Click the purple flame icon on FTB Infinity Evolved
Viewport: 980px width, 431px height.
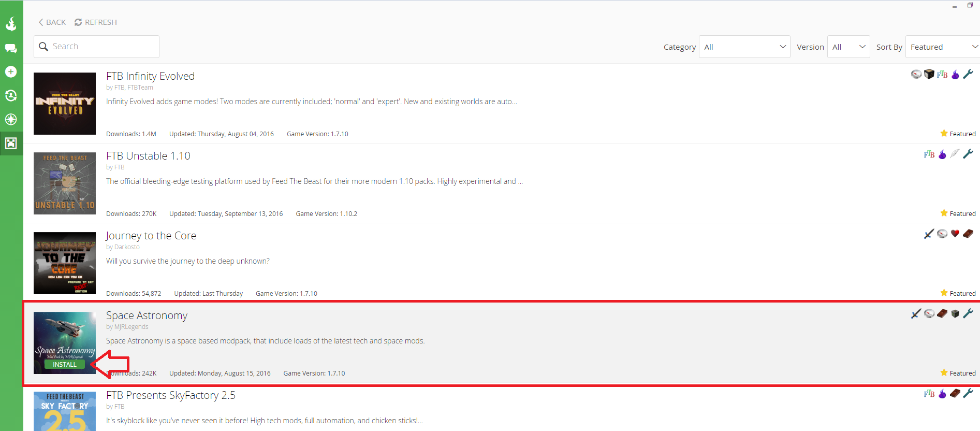pyautogui.click(x=955, y=75)
